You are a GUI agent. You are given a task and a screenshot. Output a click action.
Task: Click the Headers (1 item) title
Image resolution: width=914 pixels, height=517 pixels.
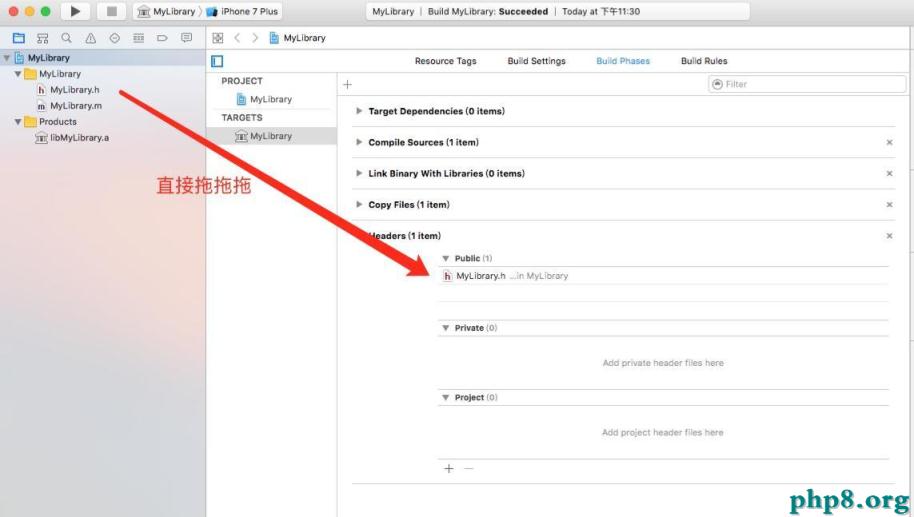[x=406, y=236]
